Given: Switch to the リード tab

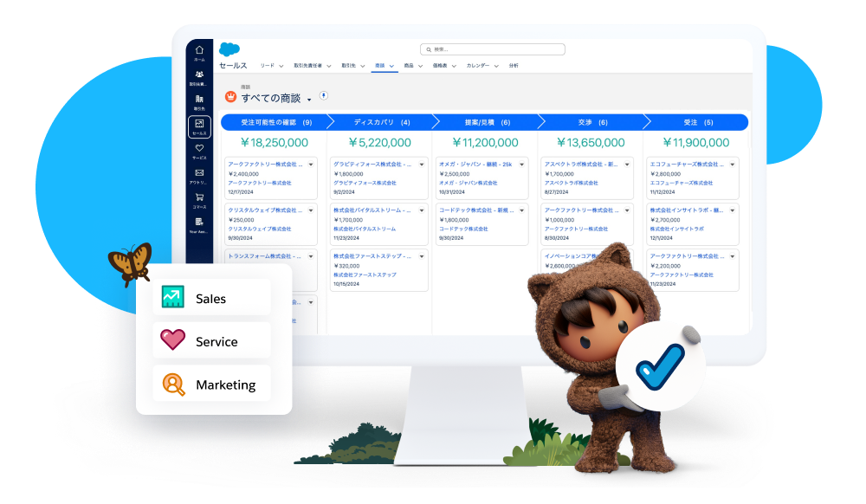Looking at the screenshot, I should click(267, 66).
